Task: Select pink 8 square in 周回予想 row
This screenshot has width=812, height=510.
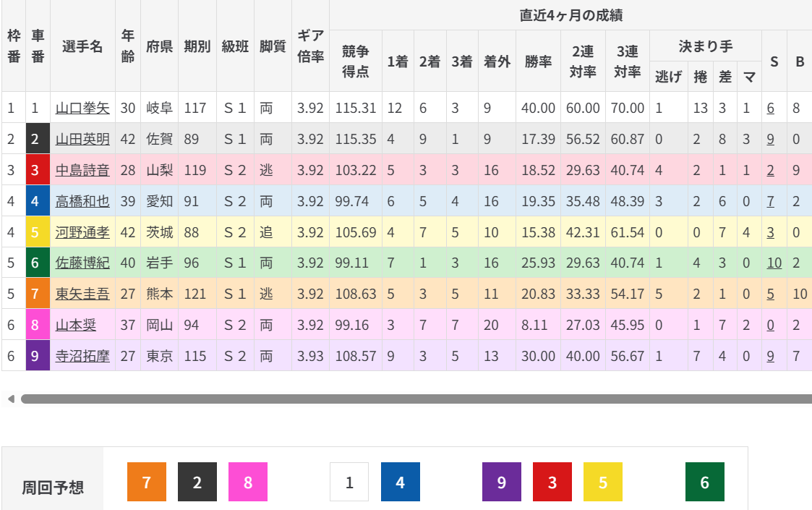Action: (248, 482)
